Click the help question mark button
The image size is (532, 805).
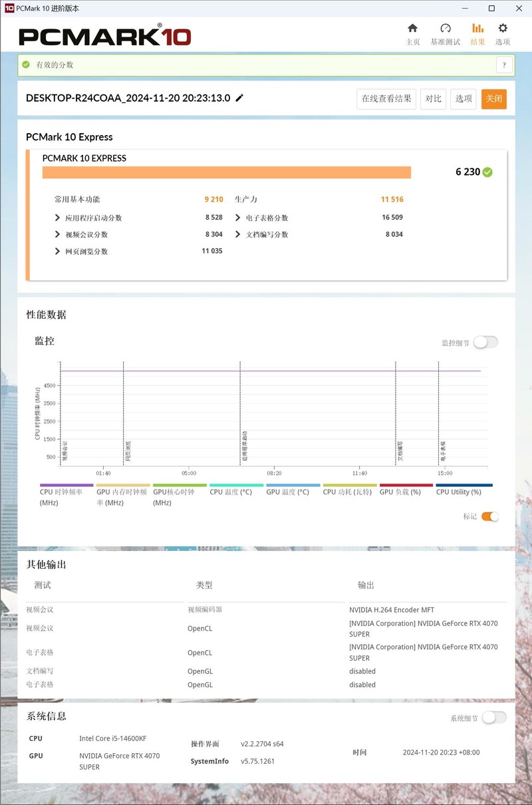[x=504, y=65]
